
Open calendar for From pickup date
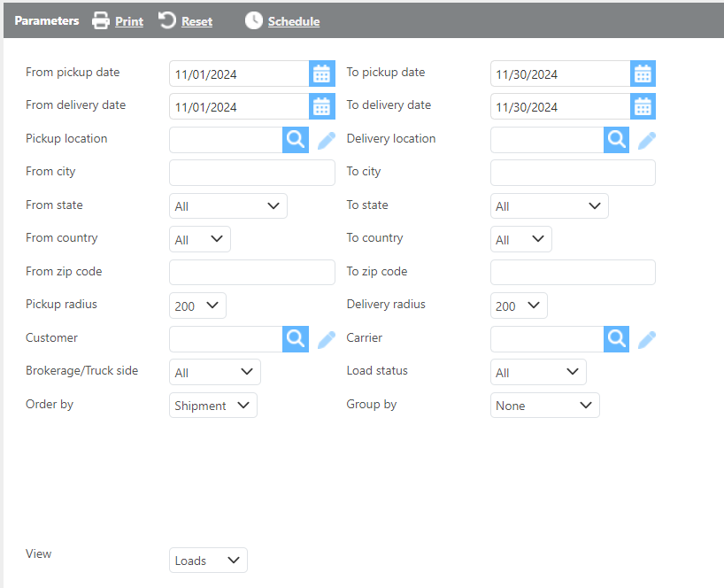tap(321, 73)
